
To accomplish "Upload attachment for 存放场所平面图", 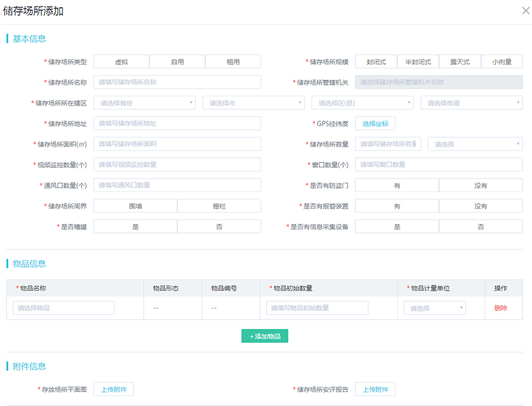I will [113, 389].
